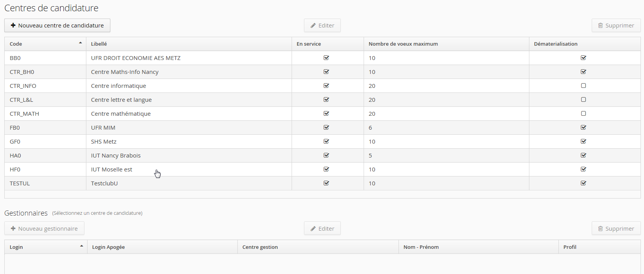Click the trash icon on the top Supprimer button
Screen dimensions: 644x274
pos(600,26)
